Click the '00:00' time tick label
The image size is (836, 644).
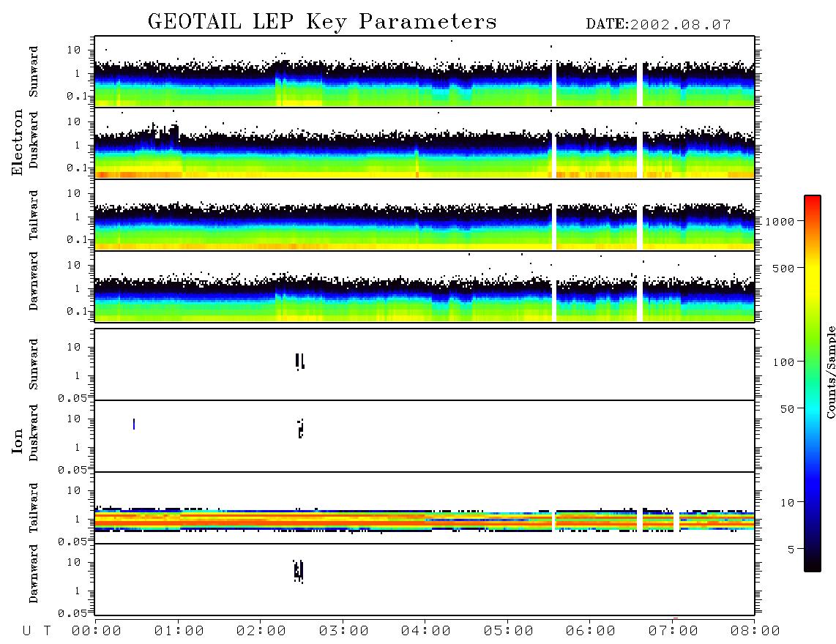tap(97, 632)
